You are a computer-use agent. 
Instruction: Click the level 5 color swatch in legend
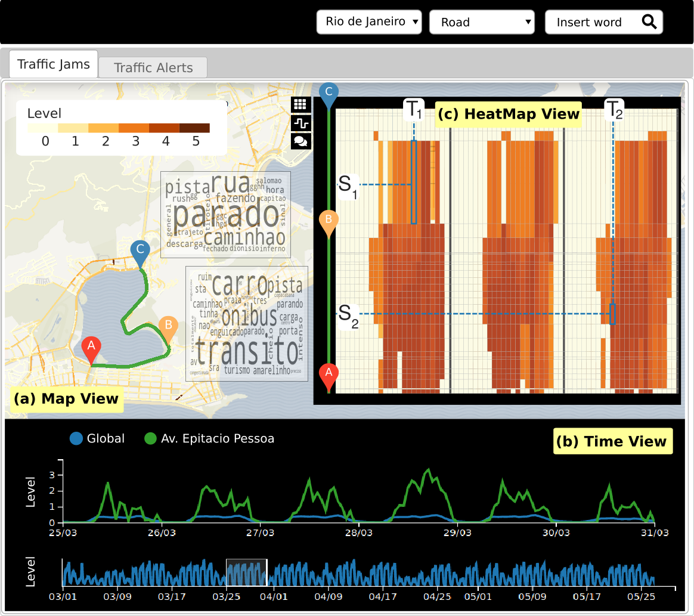tap(195, 128)
